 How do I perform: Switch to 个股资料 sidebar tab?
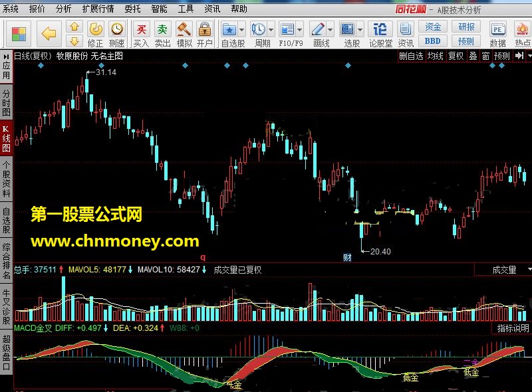coord(6,179)
